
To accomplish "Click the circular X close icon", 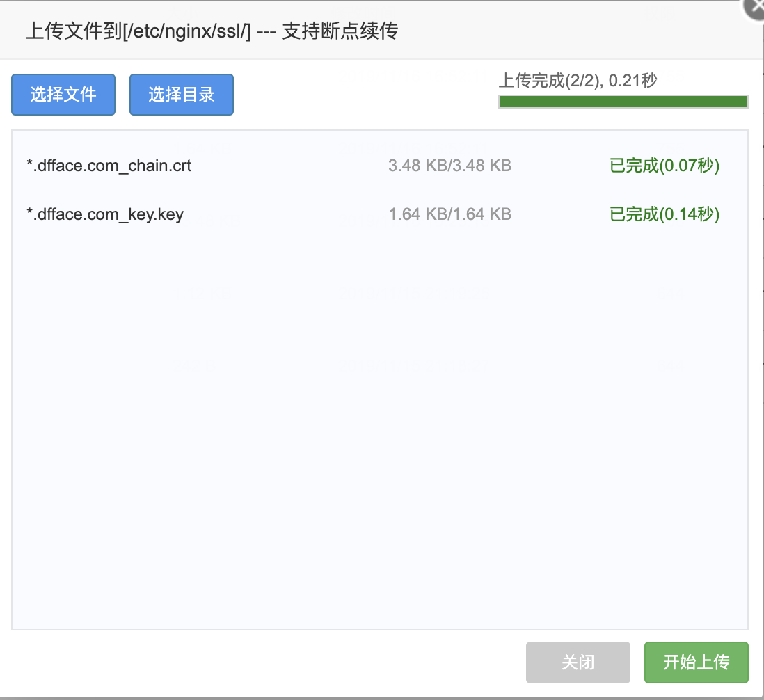I will pyautogui.click(x=756, y=8).
